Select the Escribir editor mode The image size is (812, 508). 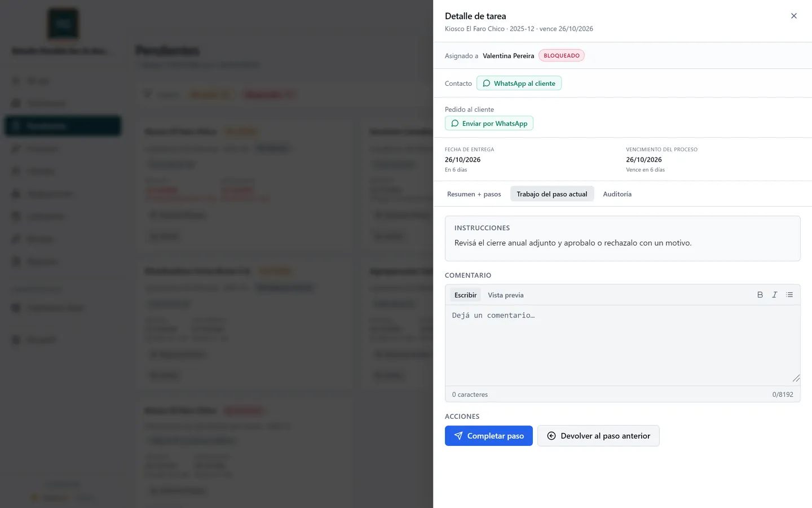pyautogui.click(x=465, y=295)
